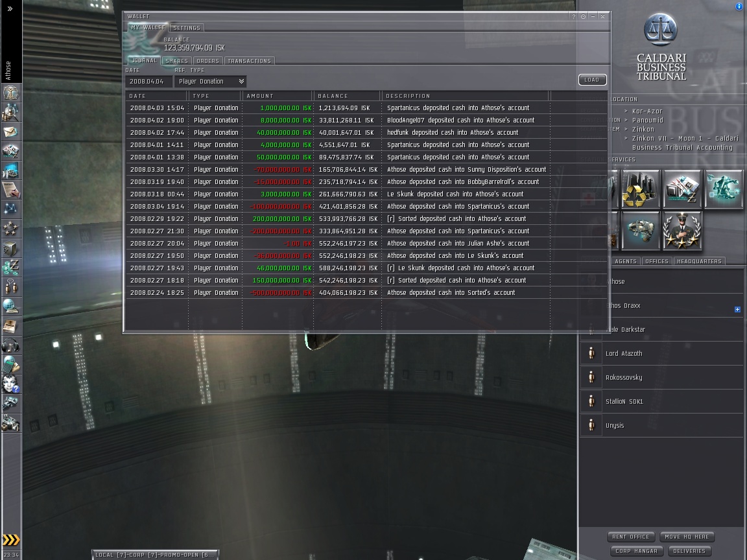Click the blue info icon at top right
This screenshot has height=560, width=747.
(x=739, y=6)
